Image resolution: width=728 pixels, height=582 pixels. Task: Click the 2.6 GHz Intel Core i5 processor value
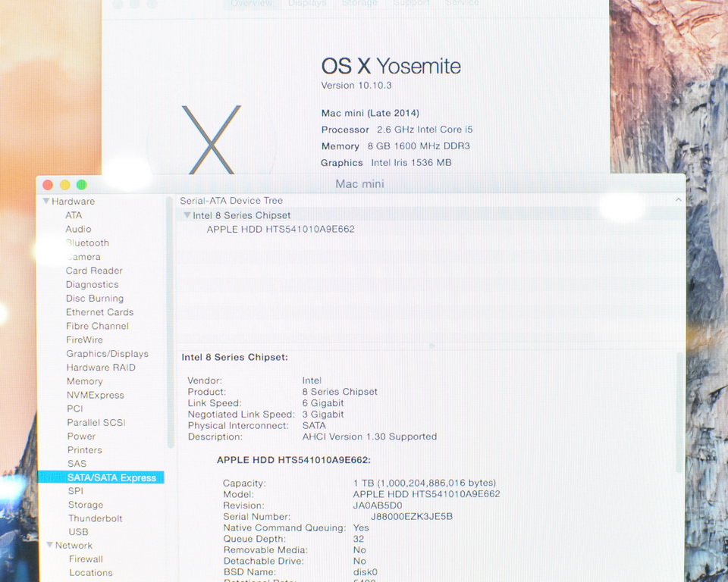click(x=425, y=130)
